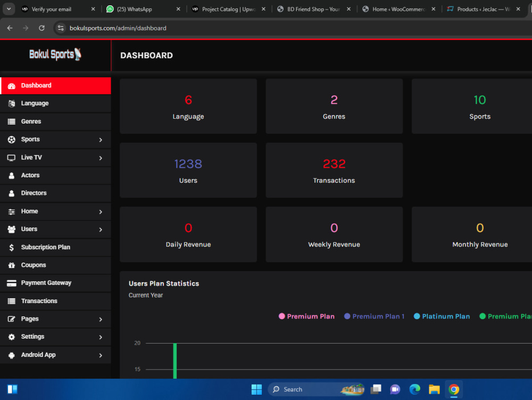Open Windows Start menu
The width and height of the screenshot is (532, 400).
pos(256,389)
